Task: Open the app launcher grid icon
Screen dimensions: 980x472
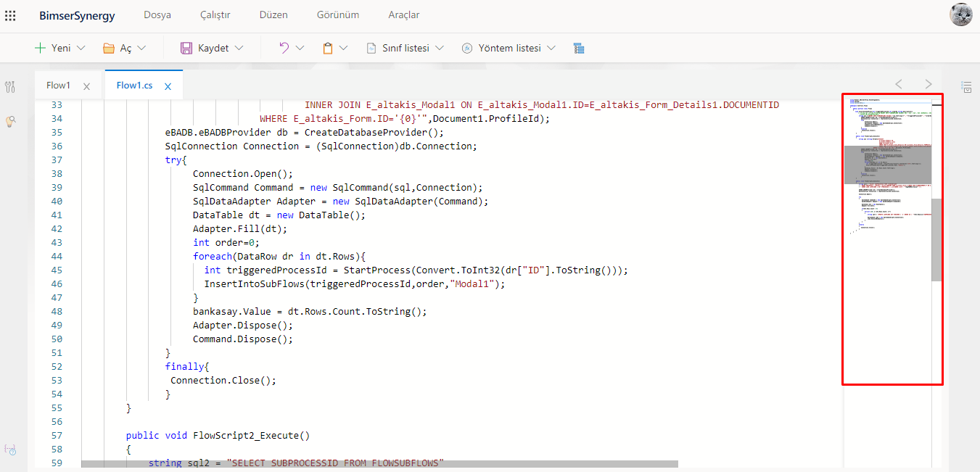Action: (10, 15)
